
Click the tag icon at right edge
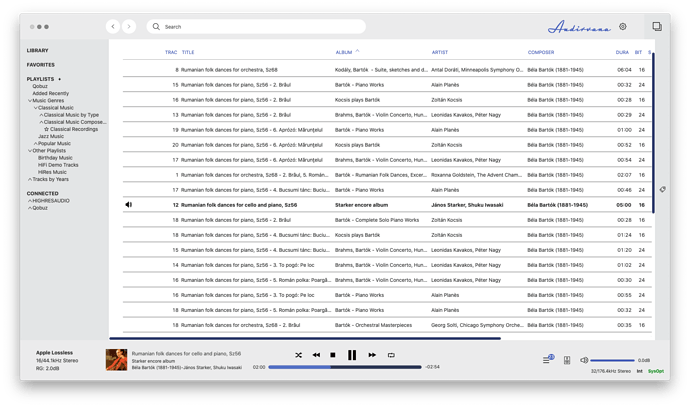tap(662, 190)
